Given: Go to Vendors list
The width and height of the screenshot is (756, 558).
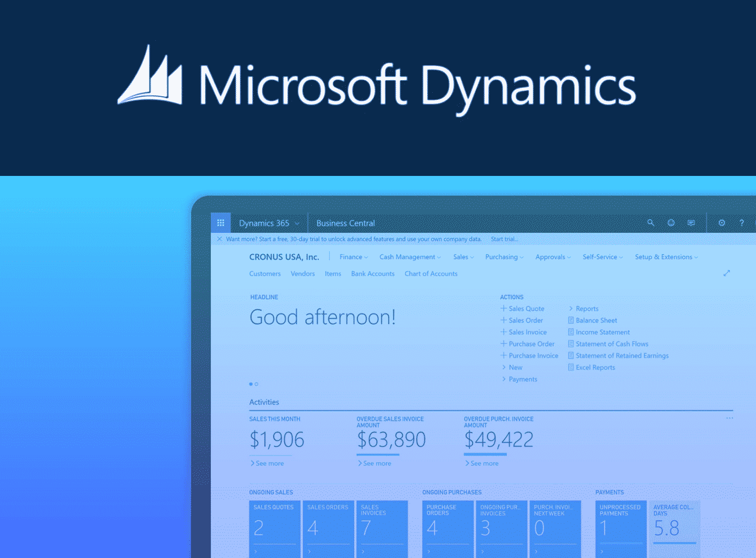Looking at the screenshot, I should [303, 274].
